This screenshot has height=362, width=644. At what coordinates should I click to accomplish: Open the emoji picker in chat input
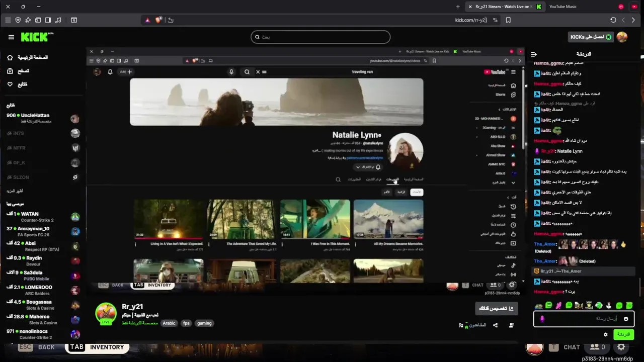pos(626,319)
